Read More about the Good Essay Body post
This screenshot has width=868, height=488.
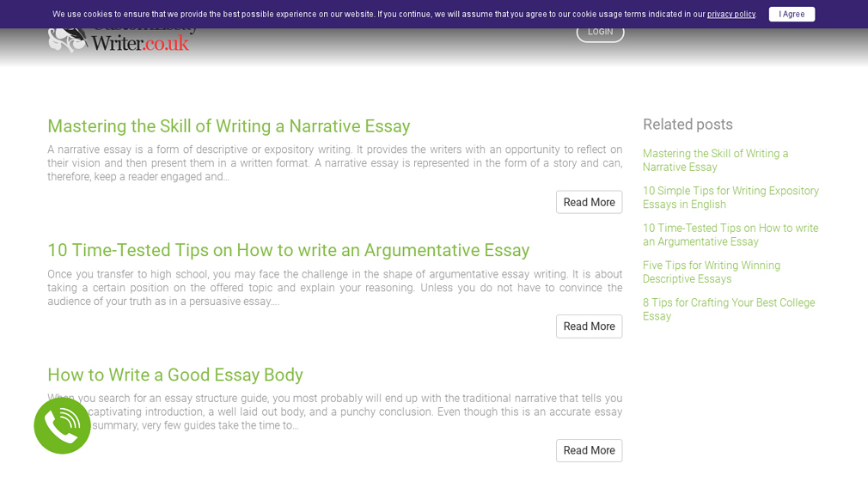(x=589, y=450)
